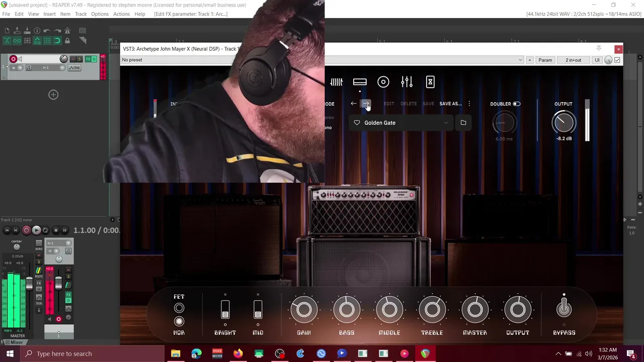644x362 pixels.
Task: Go to the previous preset arrow
Action: pos(354,104)
